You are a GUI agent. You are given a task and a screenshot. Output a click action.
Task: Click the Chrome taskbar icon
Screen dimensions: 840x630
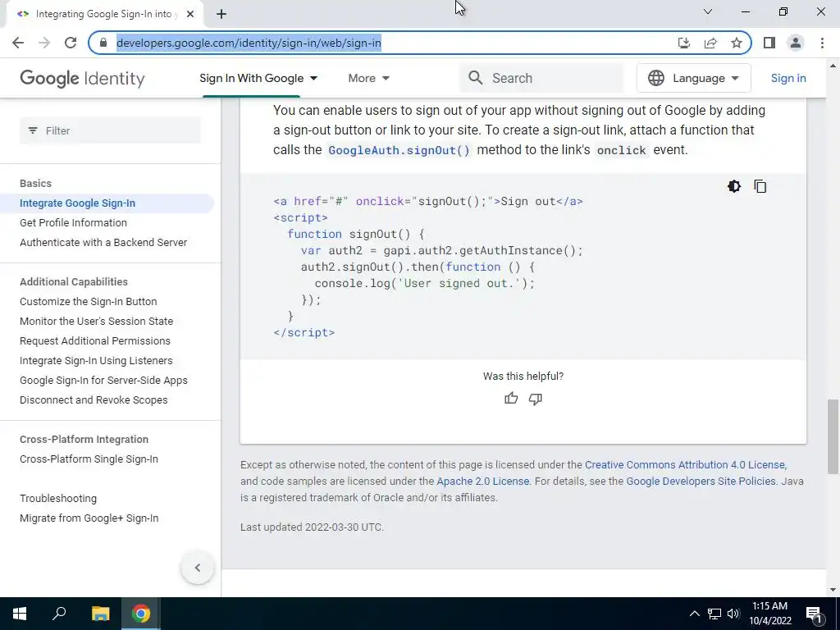pyautogui.click(x=141, y=614)
